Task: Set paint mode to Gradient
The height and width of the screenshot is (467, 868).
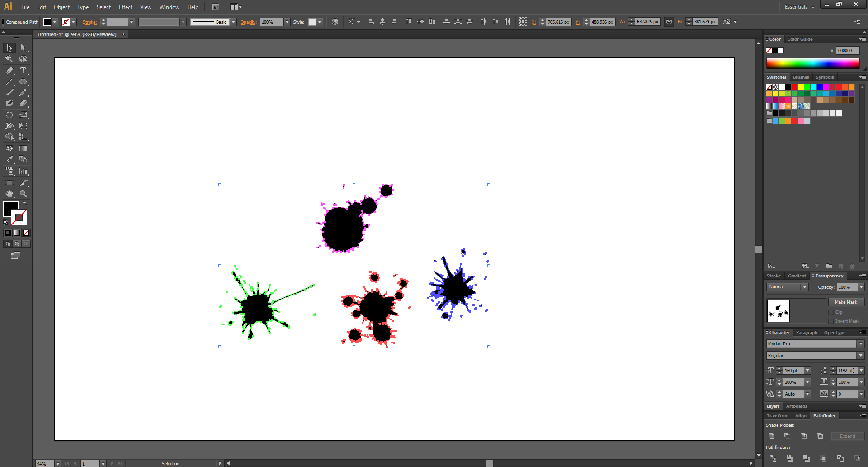Action: (x=17, y=233)
